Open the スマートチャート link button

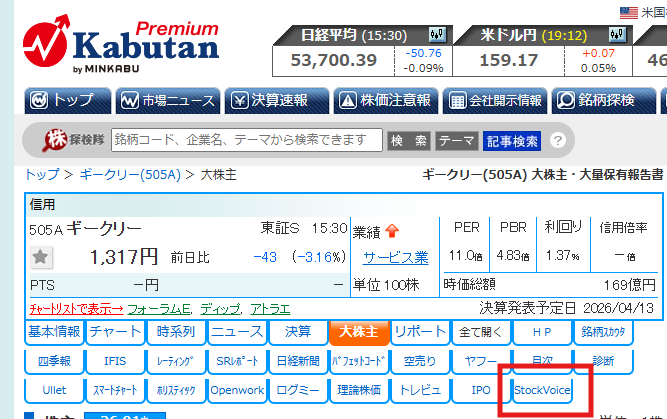pyautogui.click(x=115, y=390)
